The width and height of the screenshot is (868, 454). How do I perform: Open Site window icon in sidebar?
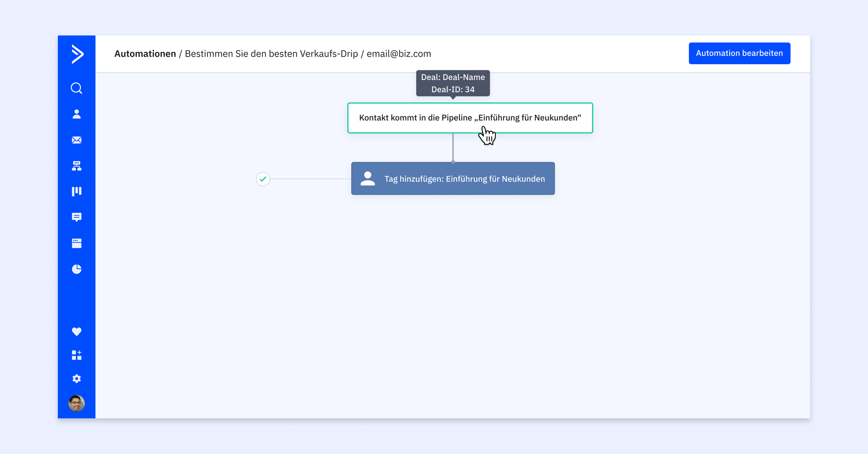point(76,243)
